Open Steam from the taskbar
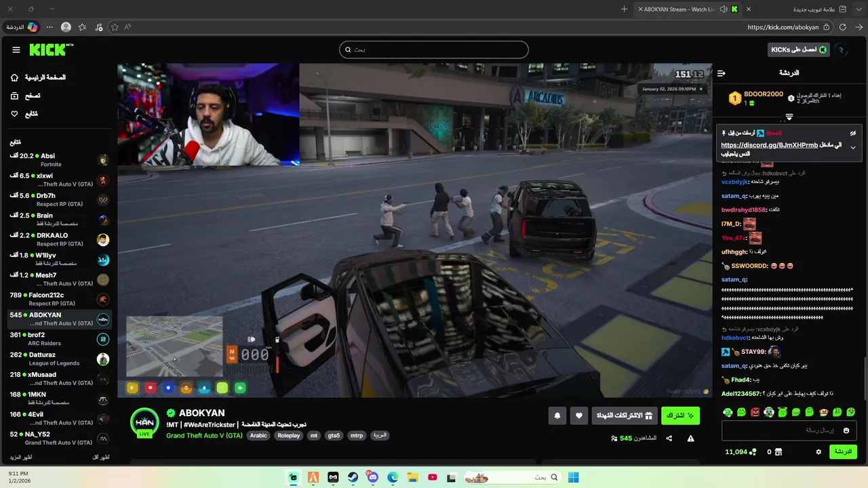The height and width of the screenshot is (488, 868). click(x=353, y=477)
